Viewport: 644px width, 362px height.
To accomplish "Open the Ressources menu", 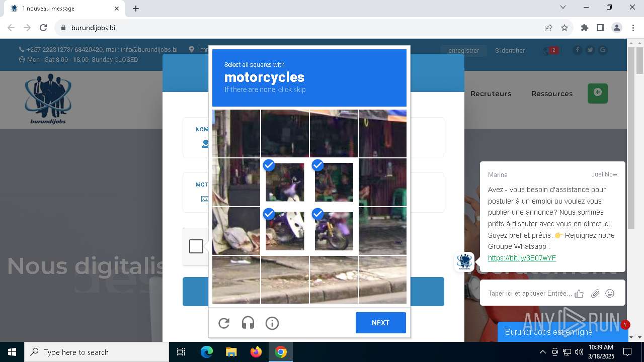I will pyautogui.click(x=552, y=94).
